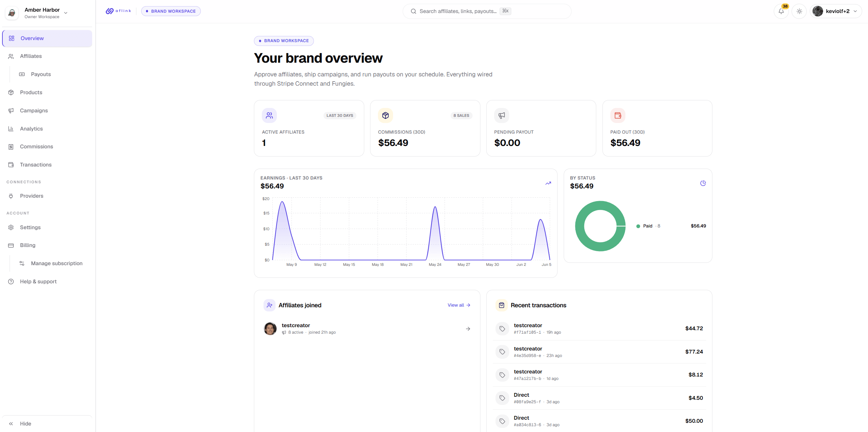Image resolution: width=868 pixels, height=432 pixels.
Task: Click the Transactions wallet icon in sidebar
Action: [x=11, y=165]
